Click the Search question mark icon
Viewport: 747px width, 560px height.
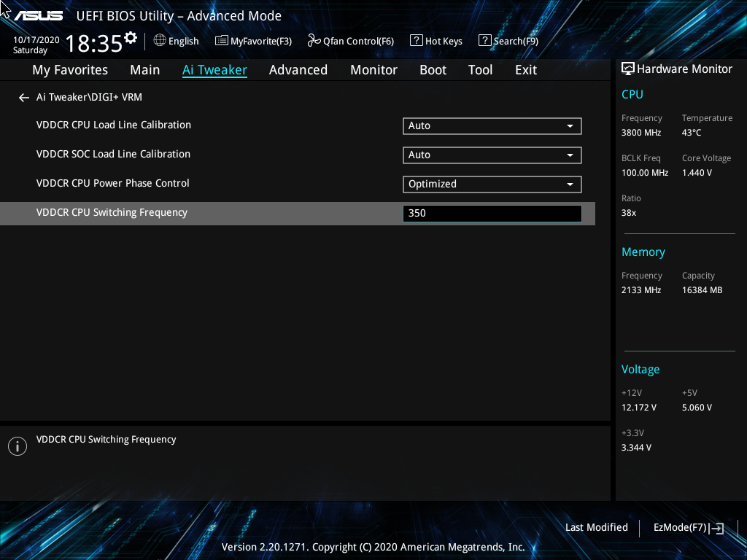tap(484, 41)
